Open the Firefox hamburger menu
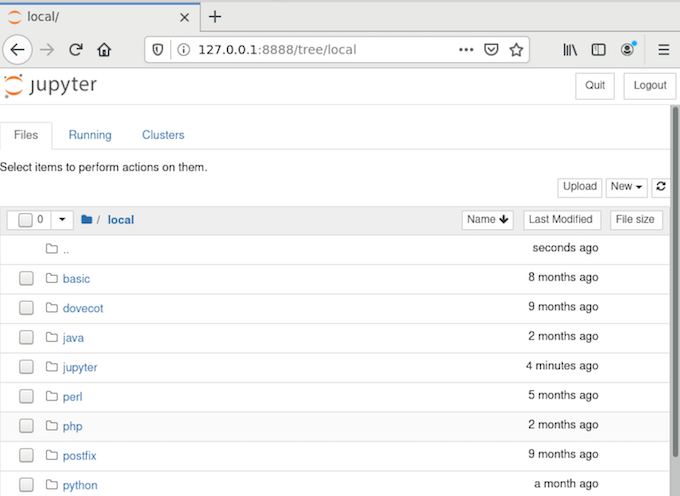 tap(664, 50)
